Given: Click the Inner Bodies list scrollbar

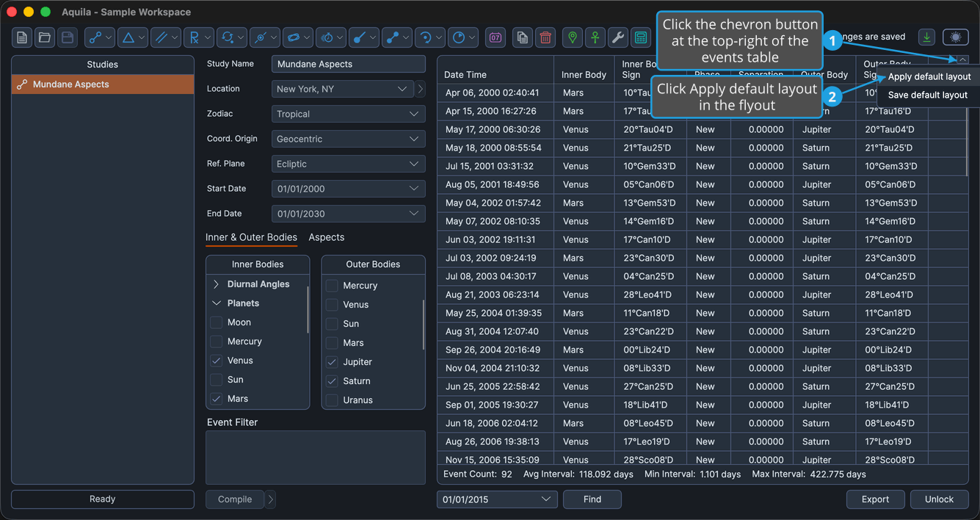Looking at the screenshot, I should [308, 309].
